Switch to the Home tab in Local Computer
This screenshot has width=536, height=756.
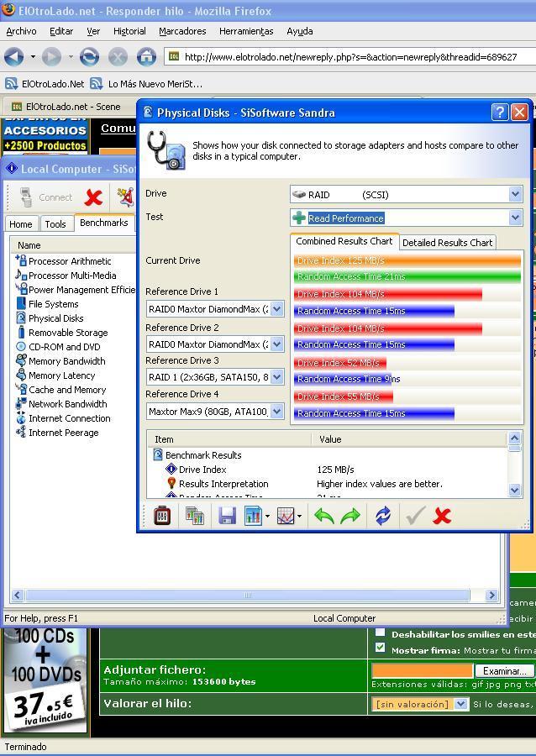coord(21,224)
